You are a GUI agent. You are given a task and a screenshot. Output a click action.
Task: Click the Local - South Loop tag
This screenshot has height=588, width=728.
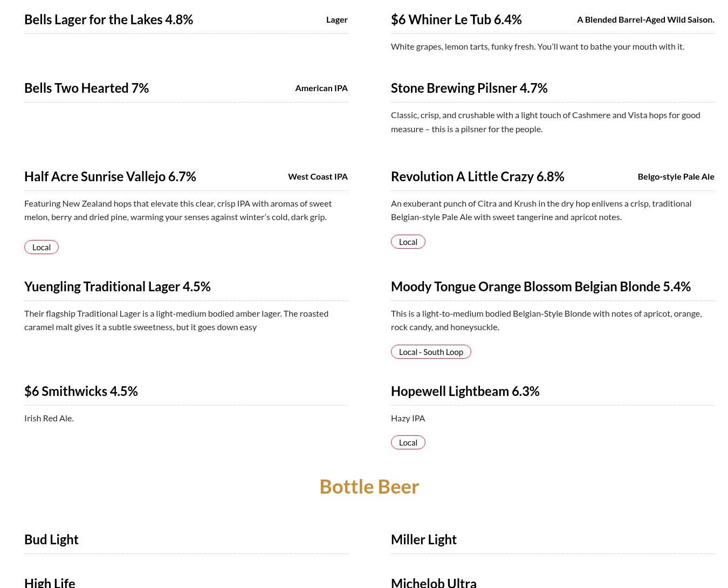tap(431, 352)
